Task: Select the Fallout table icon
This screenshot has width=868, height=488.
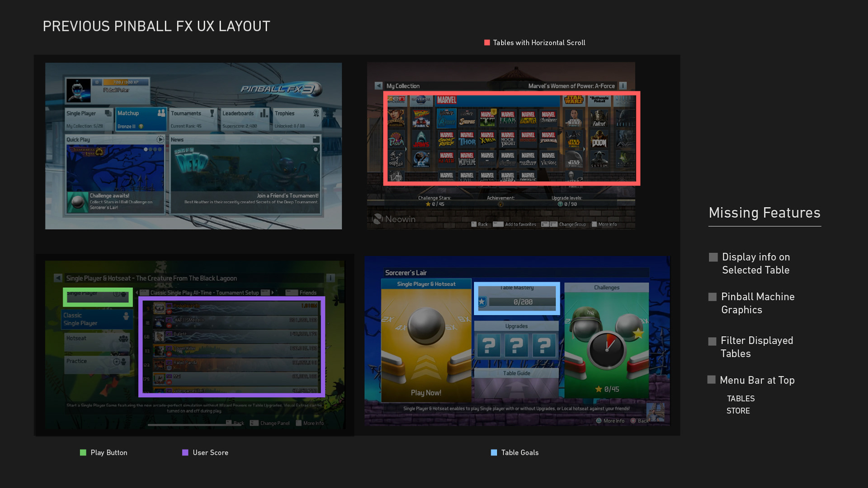Action: [x=599, y=119]
